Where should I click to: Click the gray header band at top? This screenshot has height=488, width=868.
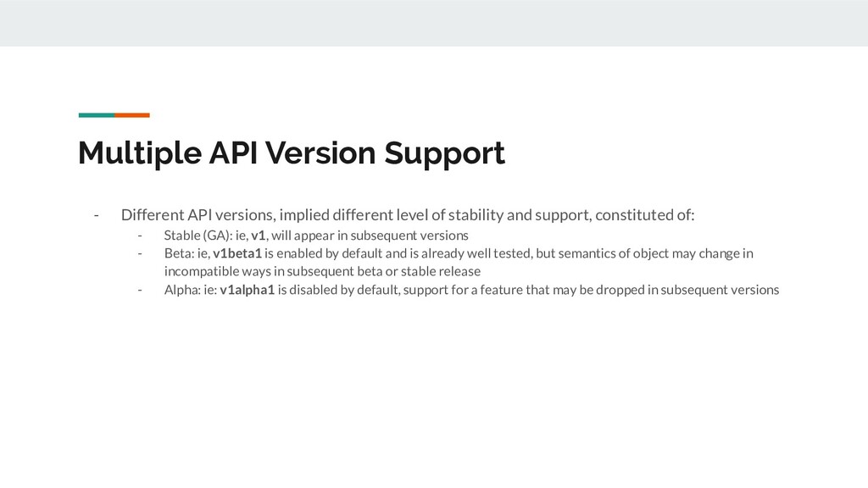click(434, 23)
